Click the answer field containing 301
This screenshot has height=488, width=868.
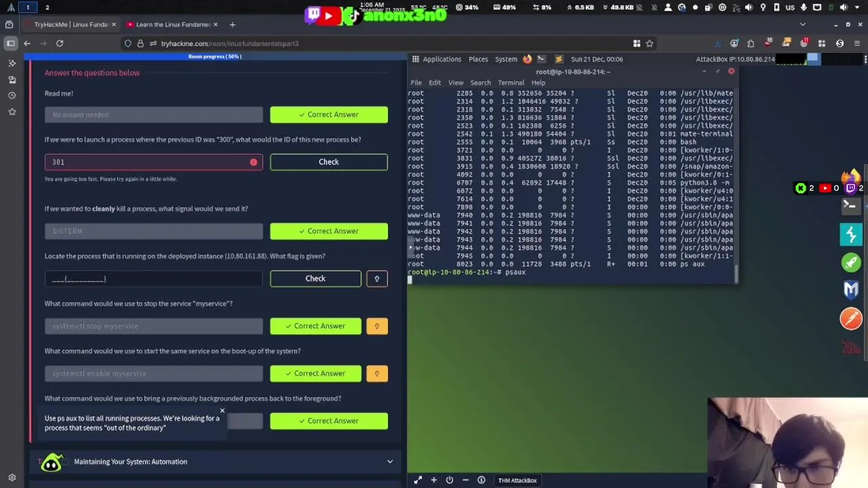click(153, 162)
